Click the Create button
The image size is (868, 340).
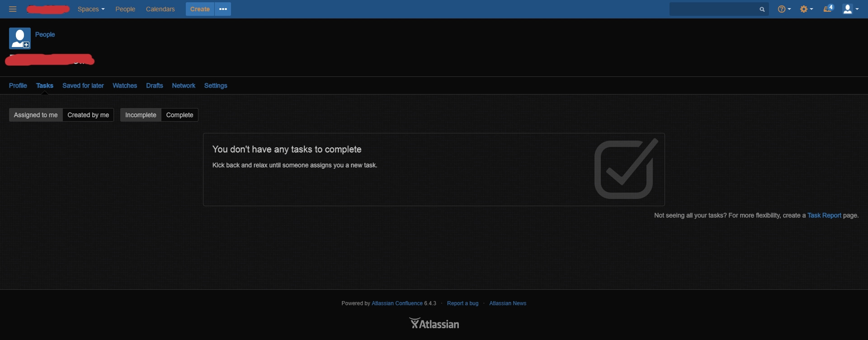[x=200, y=9]
